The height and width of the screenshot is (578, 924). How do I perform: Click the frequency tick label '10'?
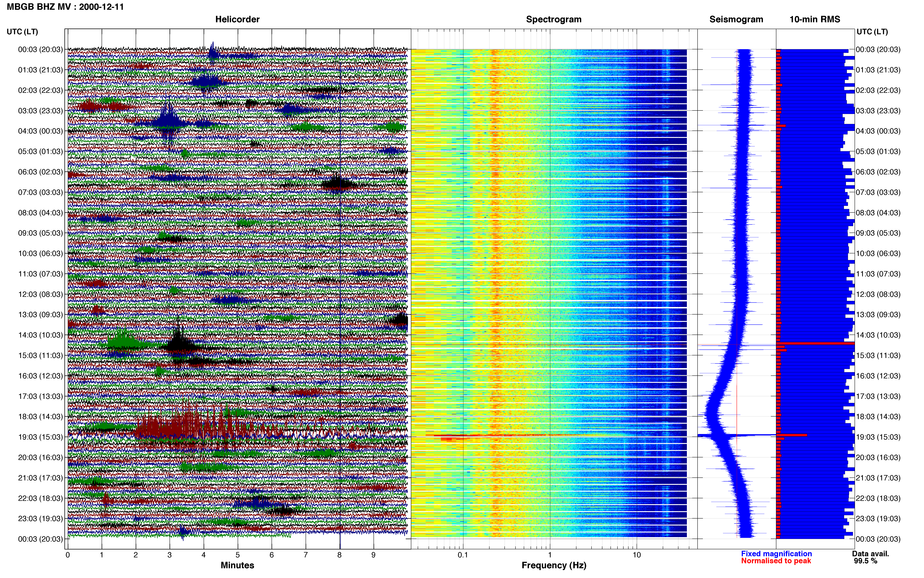coord(637,555)
